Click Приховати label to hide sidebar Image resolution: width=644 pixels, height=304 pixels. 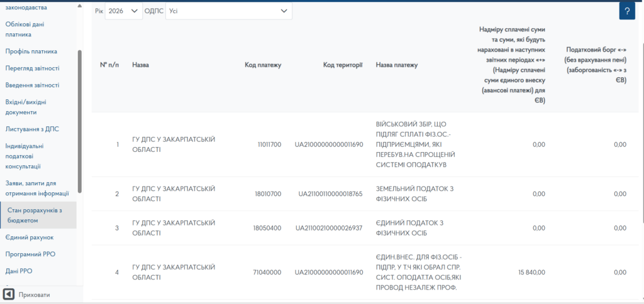(34, 295)
